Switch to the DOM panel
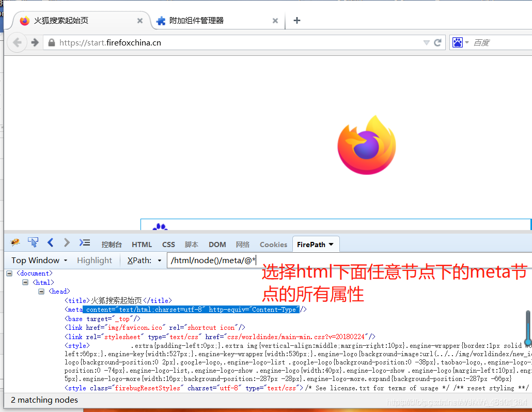 [x=217, y=245]
